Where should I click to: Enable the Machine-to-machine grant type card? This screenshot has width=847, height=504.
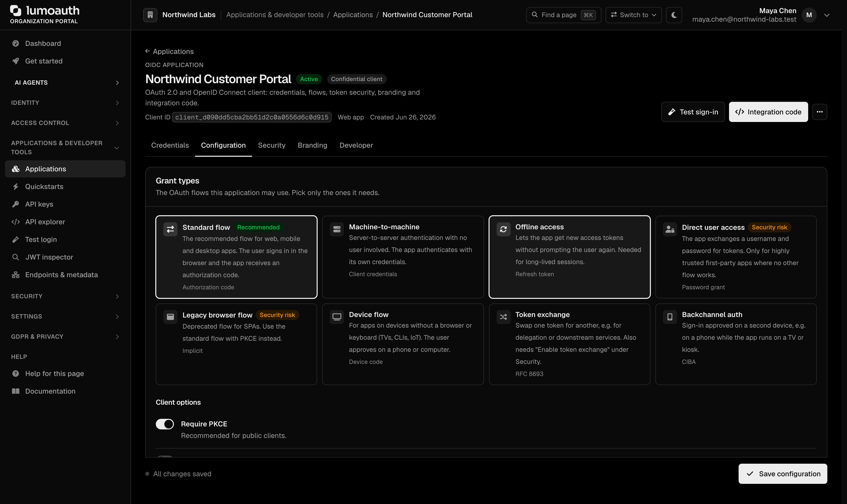(x=403, y=257)
